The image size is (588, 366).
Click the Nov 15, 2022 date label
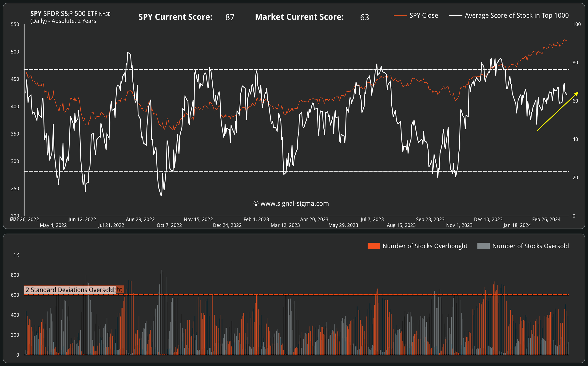(x=198, y=219)
